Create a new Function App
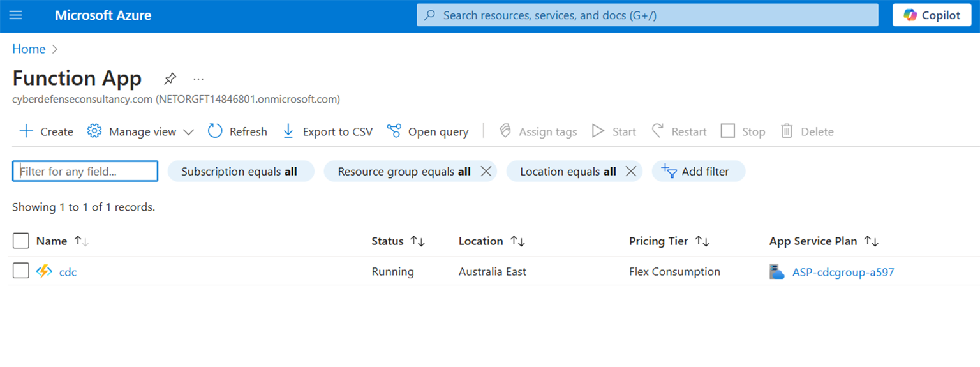 (47, 131)
